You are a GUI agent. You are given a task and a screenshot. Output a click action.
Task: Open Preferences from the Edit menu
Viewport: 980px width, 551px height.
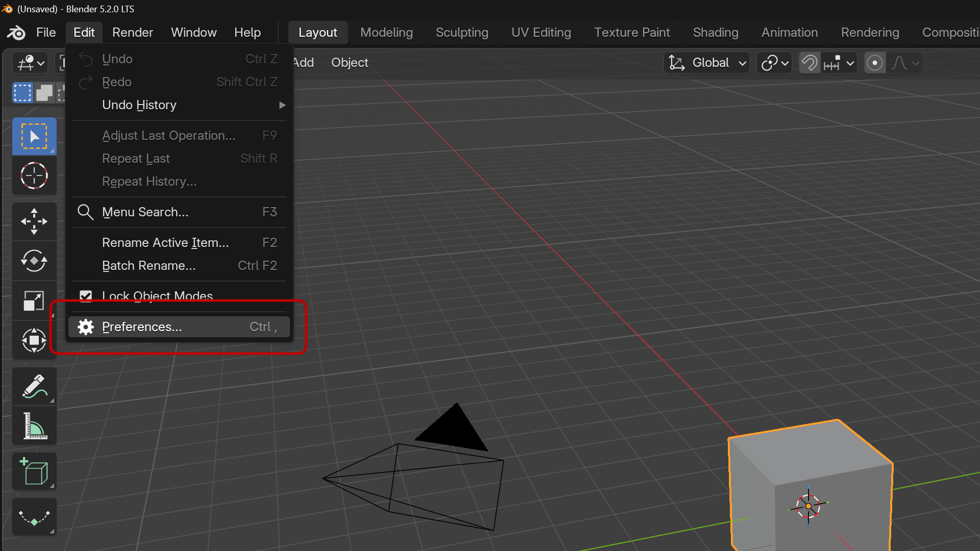coord(179,327)
